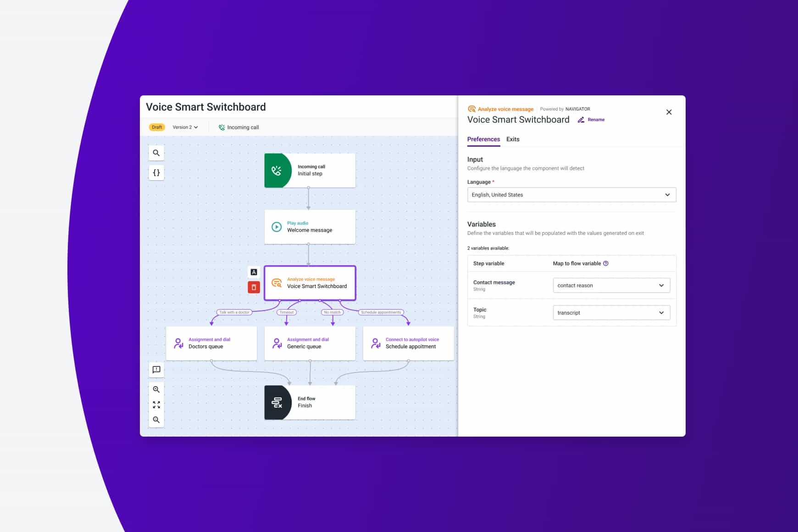Switch to the Exits tab
The height and width of the screenshot is (532, 798).
[512, 139]
